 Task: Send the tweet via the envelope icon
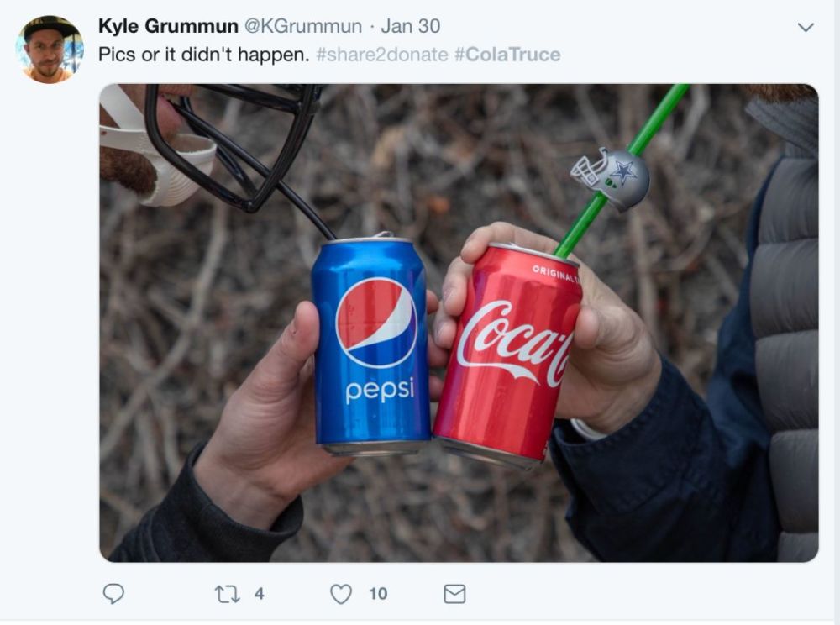(454, 594)
